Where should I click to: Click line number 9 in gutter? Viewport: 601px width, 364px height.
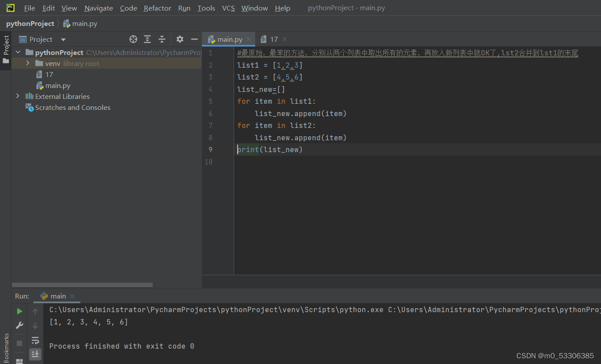[x=210, y=149]
